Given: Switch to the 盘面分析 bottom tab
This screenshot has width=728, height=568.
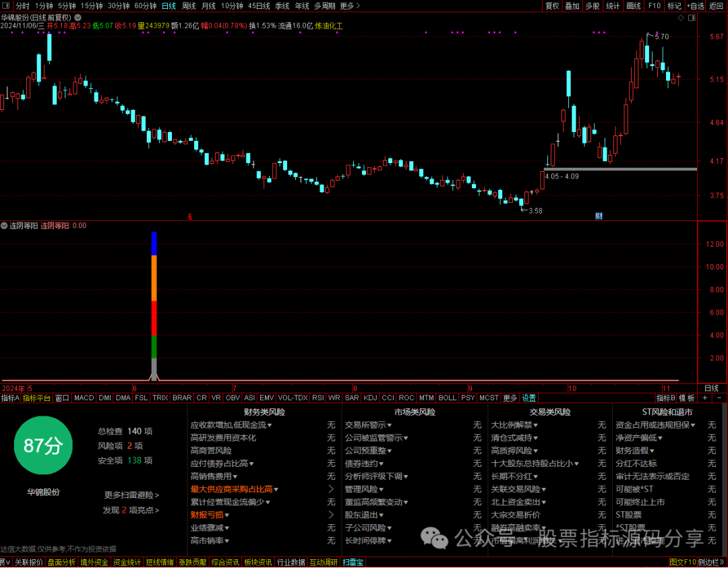Looking at the screenshot, I should pyautogui.click(x=62, y=563).
